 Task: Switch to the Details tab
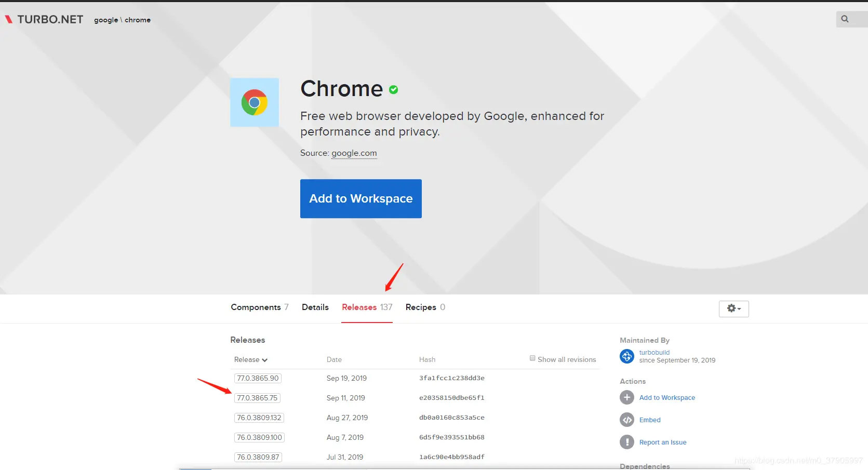pyautogui.click(x=315, y=307)
